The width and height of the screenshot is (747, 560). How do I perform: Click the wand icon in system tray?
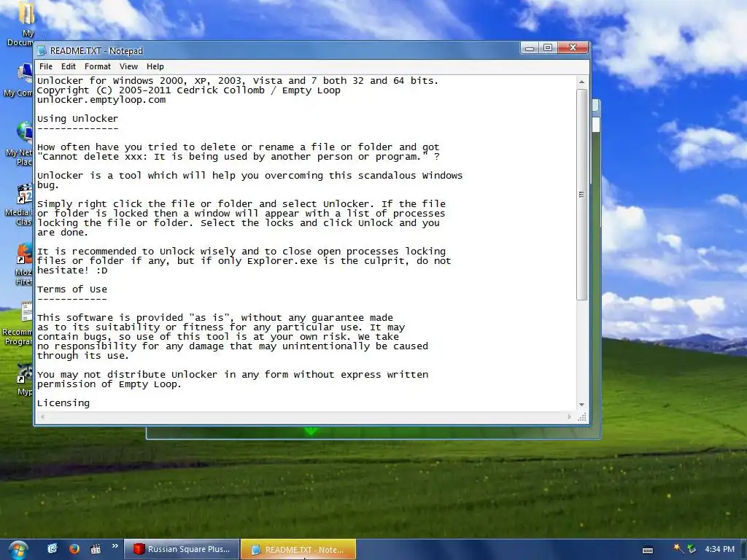pos(678,548)
